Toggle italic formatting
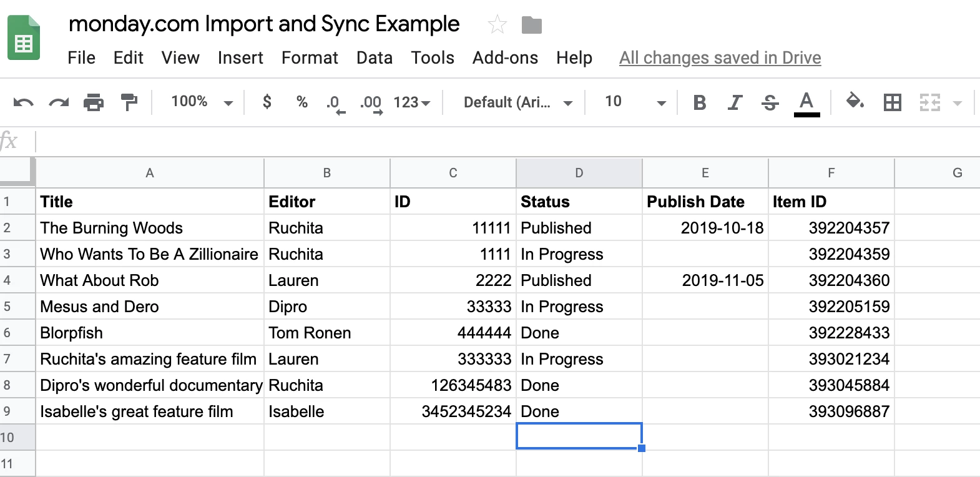Viewport: 980px width, 477px height. click(735, 102)
